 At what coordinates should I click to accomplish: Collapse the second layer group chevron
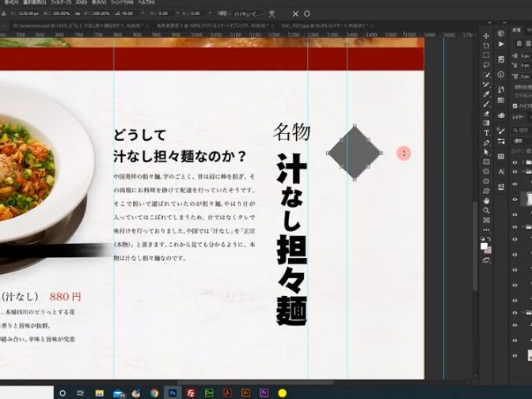(523, 172)
